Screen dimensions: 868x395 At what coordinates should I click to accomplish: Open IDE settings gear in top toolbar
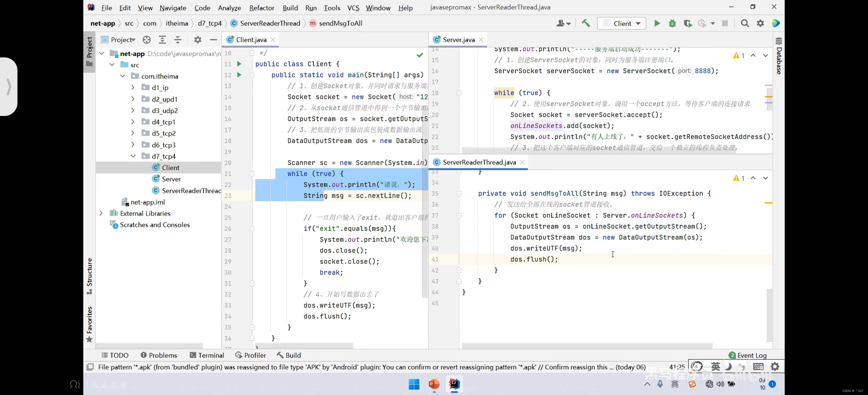tap(760, 23)
